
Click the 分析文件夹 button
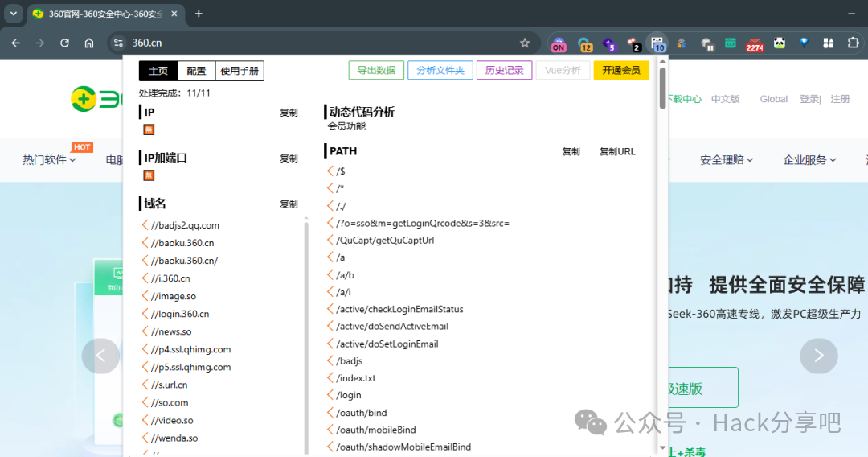click(x=440, y=70)
